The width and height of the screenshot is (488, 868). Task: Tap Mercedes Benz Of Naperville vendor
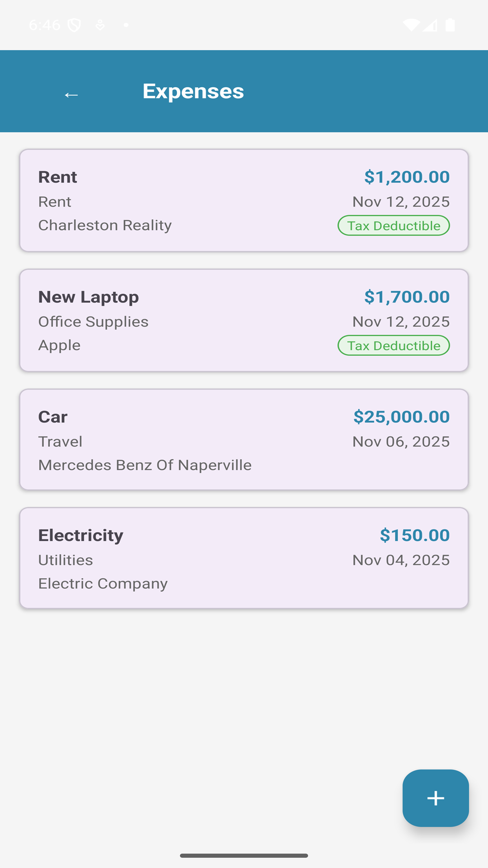(x=145, y=465)
